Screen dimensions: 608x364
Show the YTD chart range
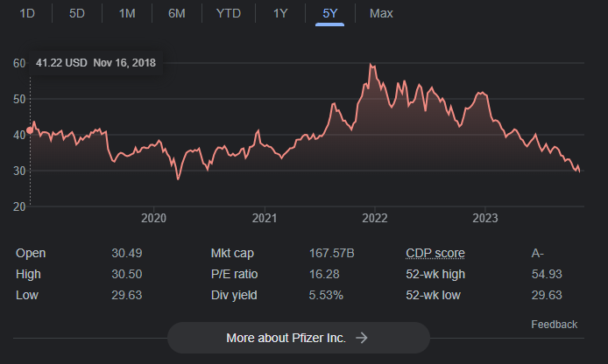(x=229, y=13)
